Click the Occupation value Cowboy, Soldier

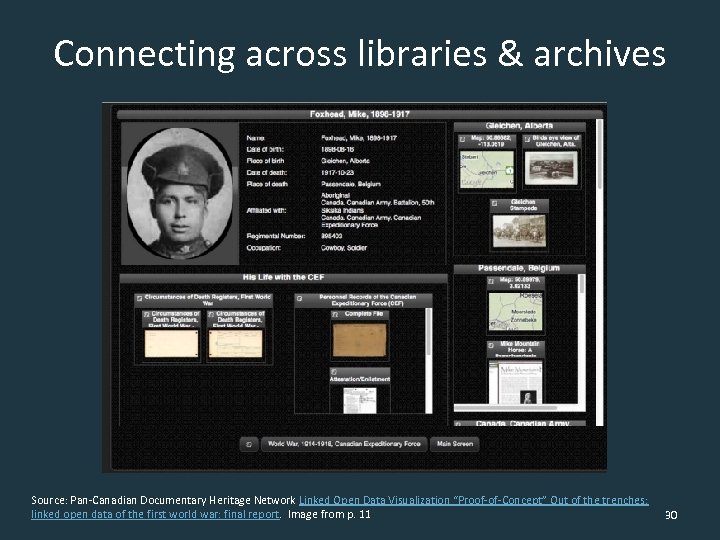pos(344,248)
